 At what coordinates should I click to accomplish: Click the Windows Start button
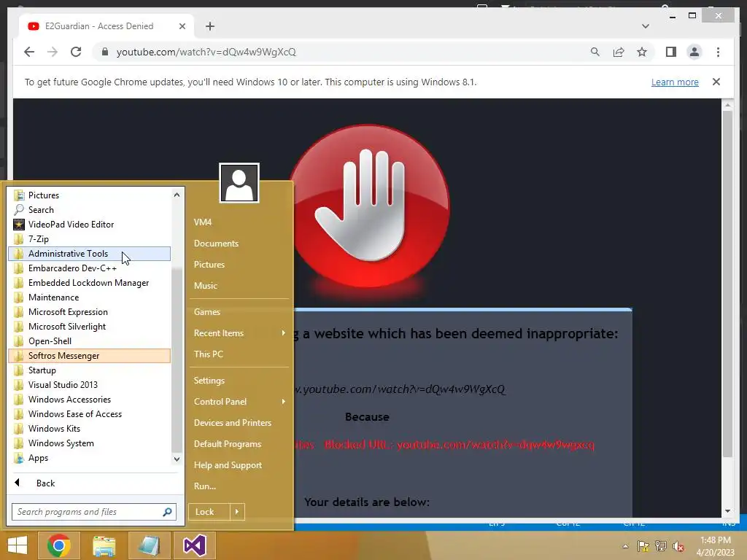18,545
